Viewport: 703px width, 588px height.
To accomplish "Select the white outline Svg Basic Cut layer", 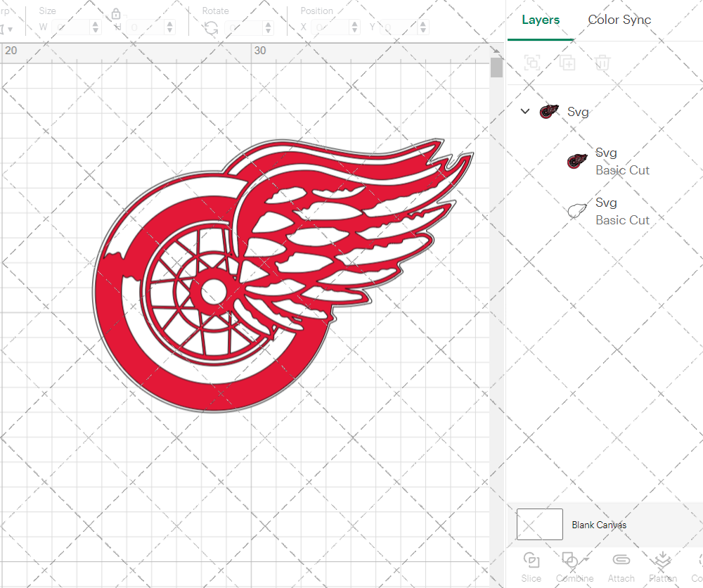I will 608,211.
